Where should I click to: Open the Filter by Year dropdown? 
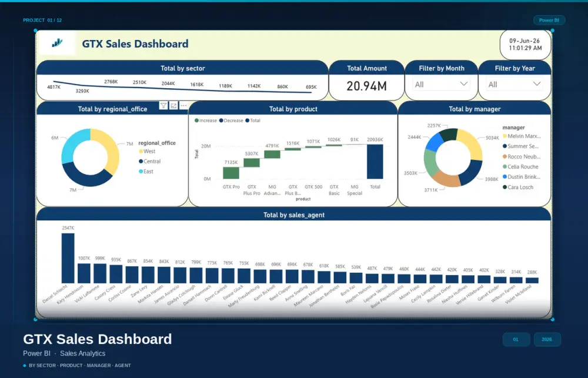coord(514,85)
